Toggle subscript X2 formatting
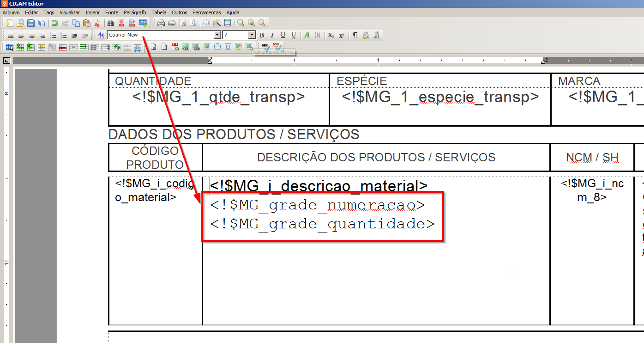The height and width of the screenshot is (343, 644). pyautogui.click(x=331, y=35)
